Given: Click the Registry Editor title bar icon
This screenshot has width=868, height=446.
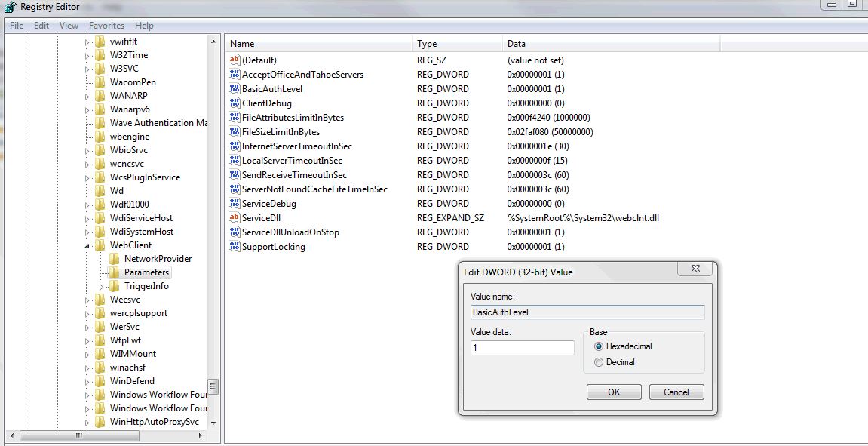Looking at the screenshot, I should pos(9,8).
